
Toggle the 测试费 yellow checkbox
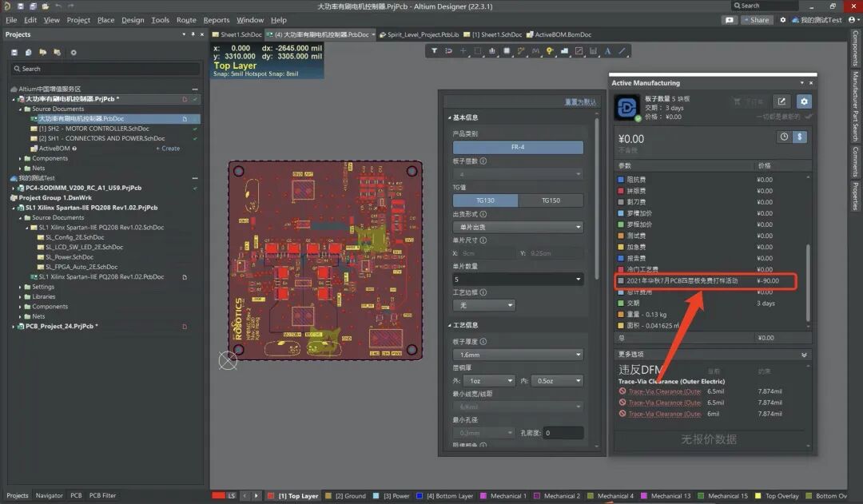pos(621,236)
